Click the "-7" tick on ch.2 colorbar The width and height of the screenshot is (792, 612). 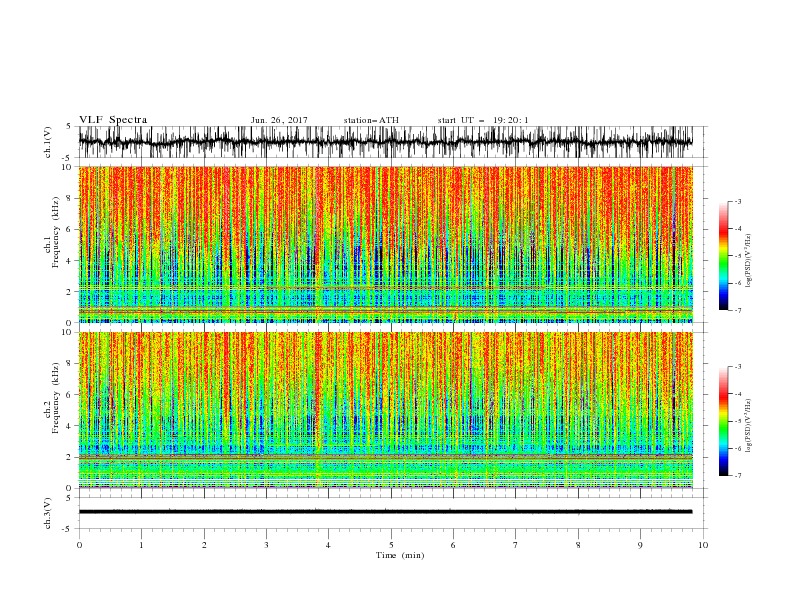[x=737, y=475]
